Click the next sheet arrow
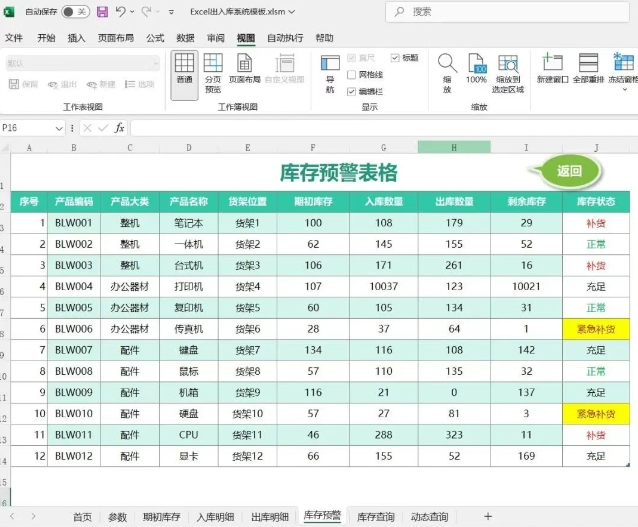This screenshot has height=527, width=638. point(33,516)
